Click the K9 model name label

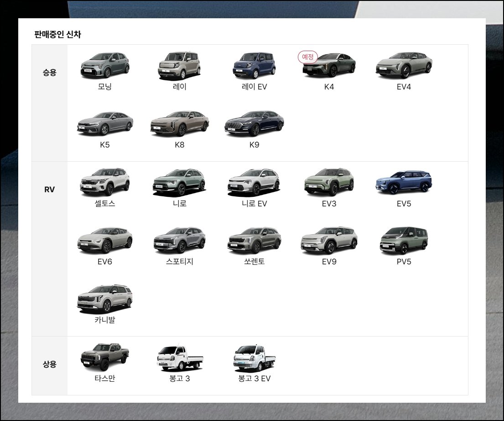pos(254,145)
